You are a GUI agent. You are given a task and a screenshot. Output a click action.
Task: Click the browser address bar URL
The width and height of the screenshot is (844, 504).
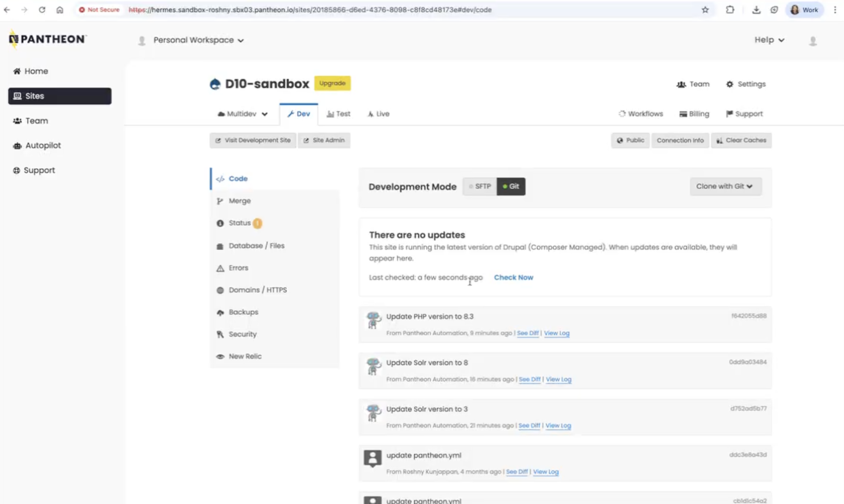[x=309, y=10]
